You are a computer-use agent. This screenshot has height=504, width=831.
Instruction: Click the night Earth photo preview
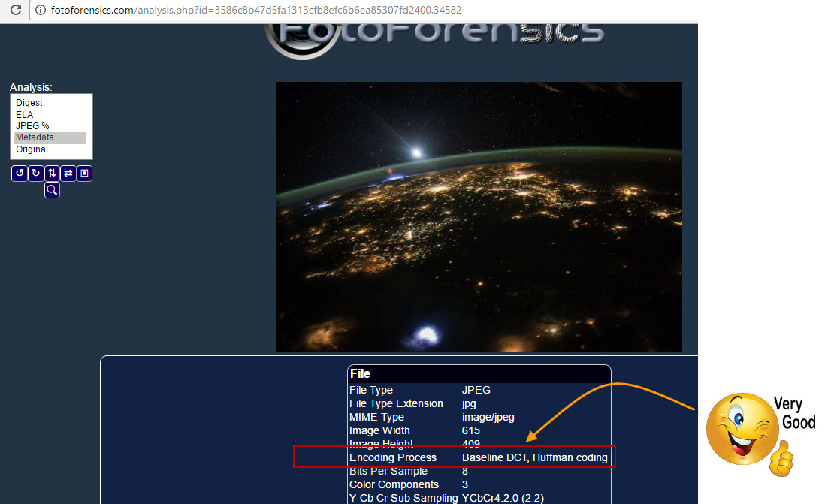[x=479, y=216]
